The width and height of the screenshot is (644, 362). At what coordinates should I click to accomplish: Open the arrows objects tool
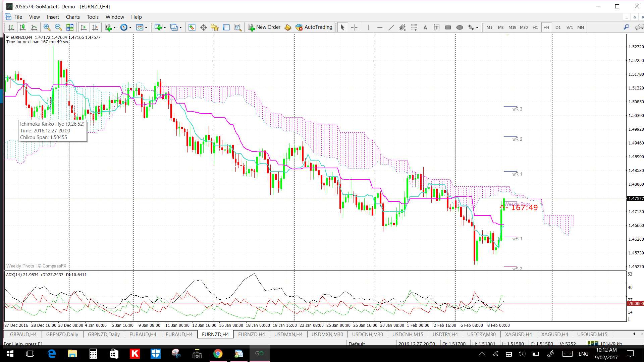pyautogui.click(x=471, y=27)
